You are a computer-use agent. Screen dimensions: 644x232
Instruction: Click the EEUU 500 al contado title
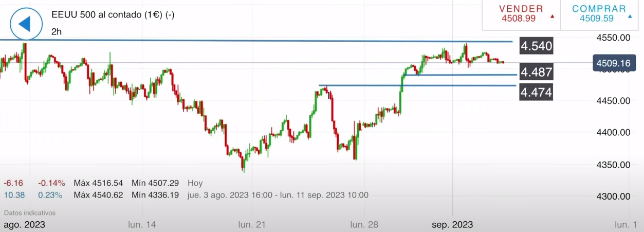click(x=113, y=14)
